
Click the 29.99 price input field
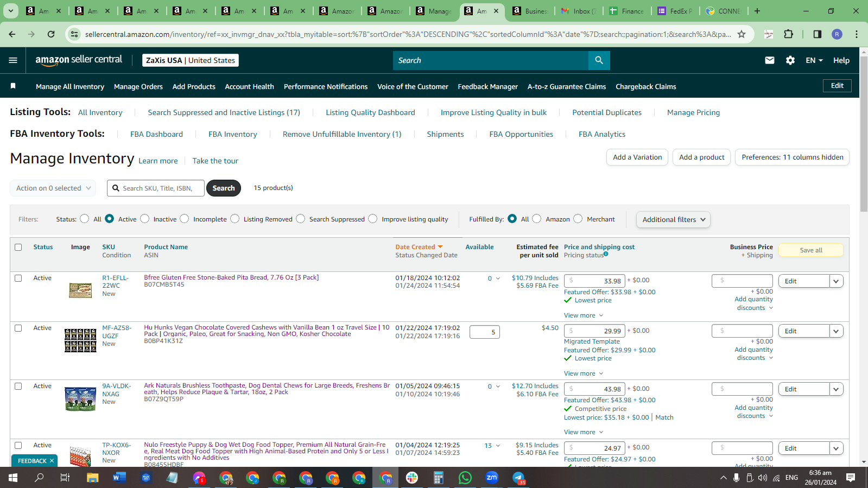click(594, 331)
